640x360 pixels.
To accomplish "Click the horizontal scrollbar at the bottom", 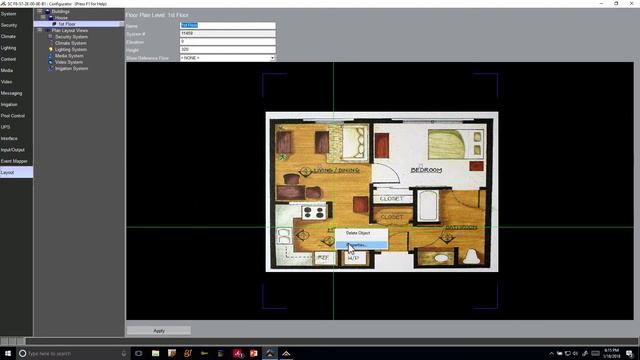I will [331, 341].
